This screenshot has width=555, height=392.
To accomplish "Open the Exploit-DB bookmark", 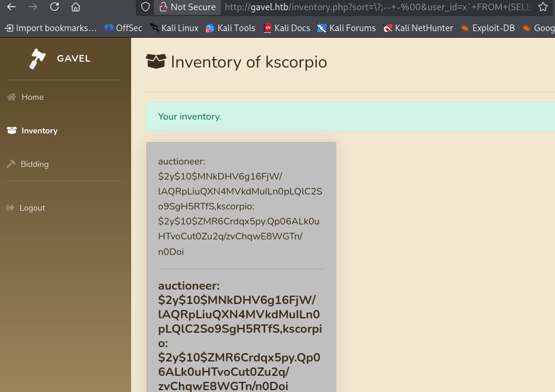I will coord(488,28).
